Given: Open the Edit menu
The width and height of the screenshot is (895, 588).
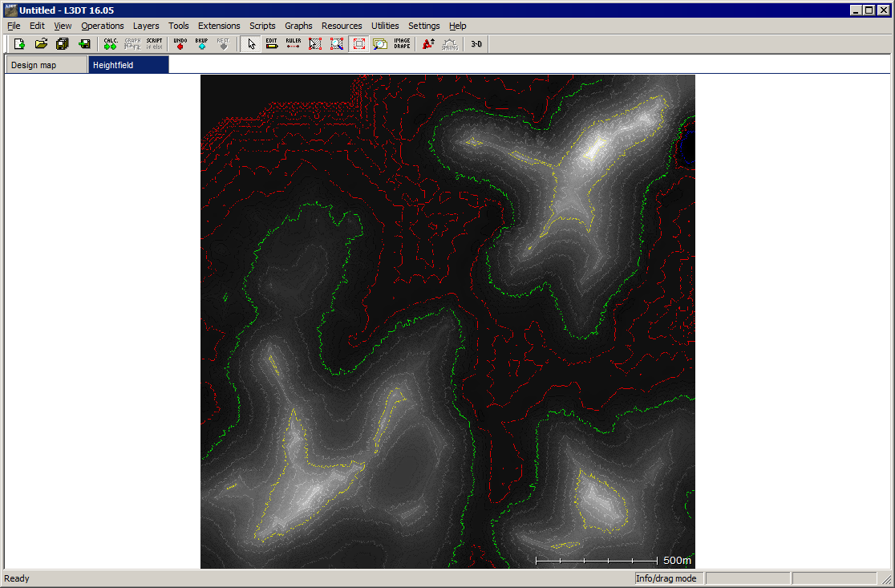Looking at the screenshot, I should (x=37, y=26).
